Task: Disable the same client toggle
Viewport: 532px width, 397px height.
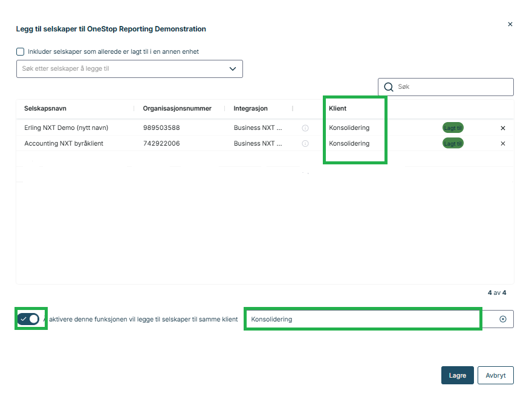Action: pos(28,319)
